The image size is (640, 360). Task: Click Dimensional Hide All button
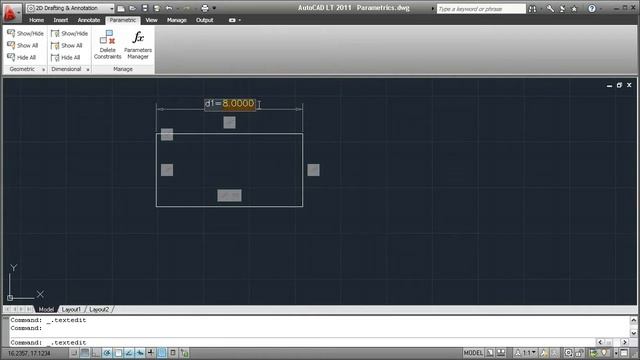tap(65, 58)
